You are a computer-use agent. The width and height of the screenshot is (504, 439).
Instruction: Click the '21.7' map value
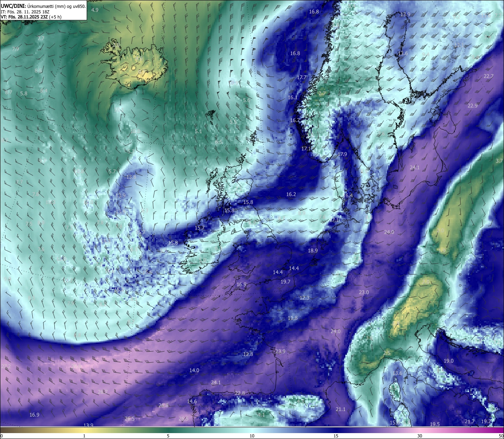[469, 422]
